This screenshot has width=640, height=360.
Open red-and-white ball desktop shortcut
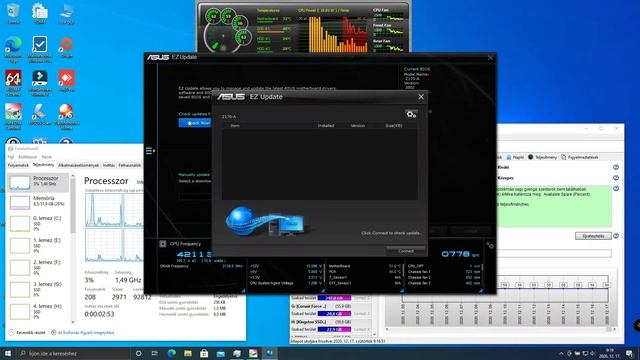(66, 116)
